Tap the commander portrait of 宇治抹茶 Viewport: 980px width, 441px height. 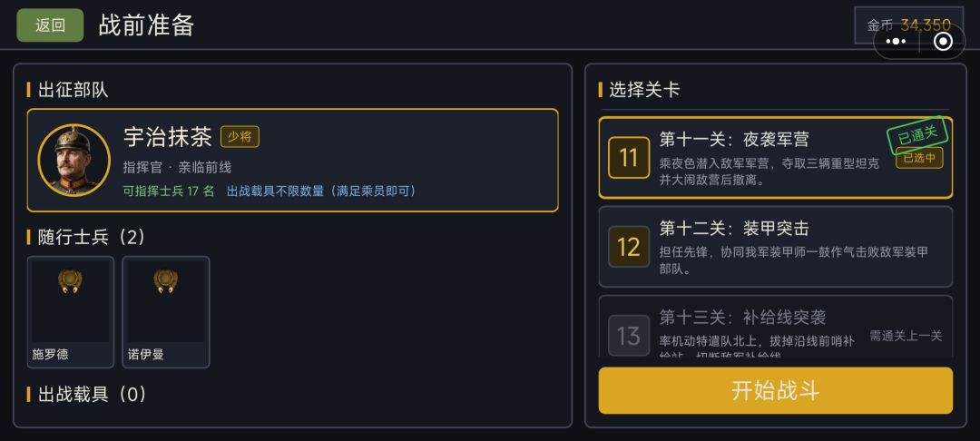click(x=74, y=161)
